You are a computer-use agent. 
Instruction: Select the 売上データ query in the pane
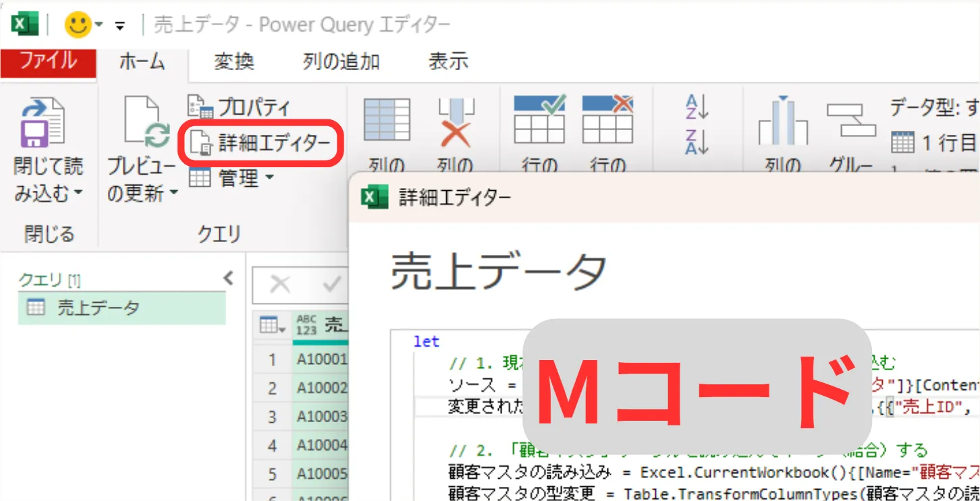point(121,308)
